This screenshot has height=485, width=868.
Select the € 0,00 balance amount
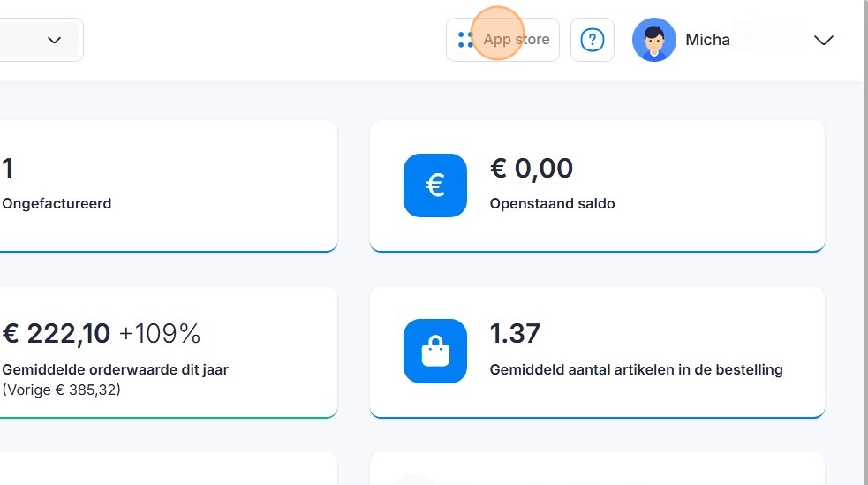click(532, 169)
